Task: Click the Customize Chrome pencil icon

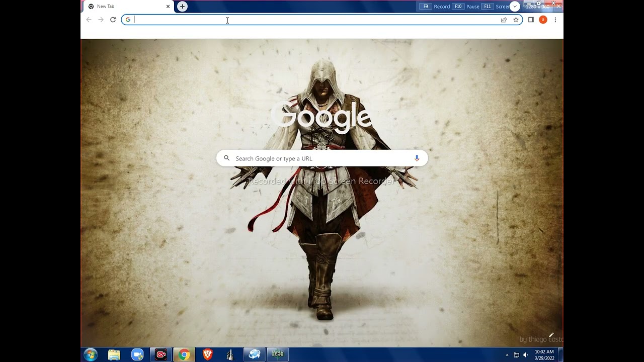Action: (551, 335)
